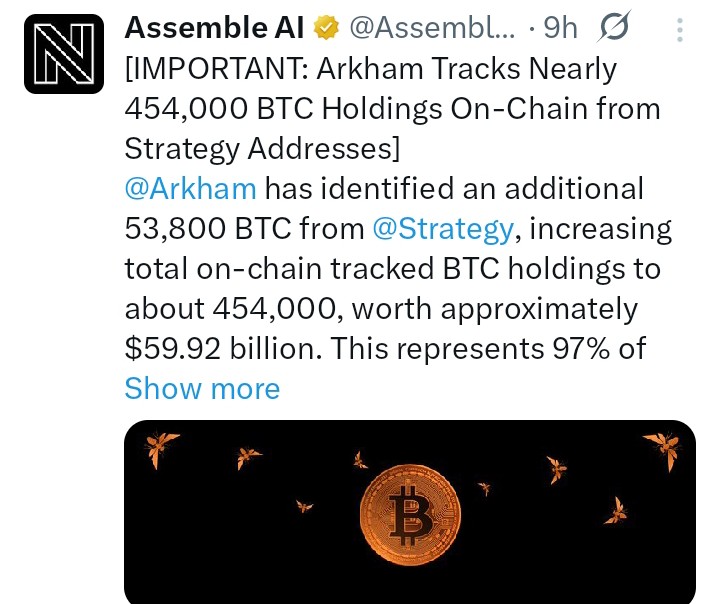The image size is (720, 604).
Task: Open the three-dot more options menu
Action: (680, 30)
